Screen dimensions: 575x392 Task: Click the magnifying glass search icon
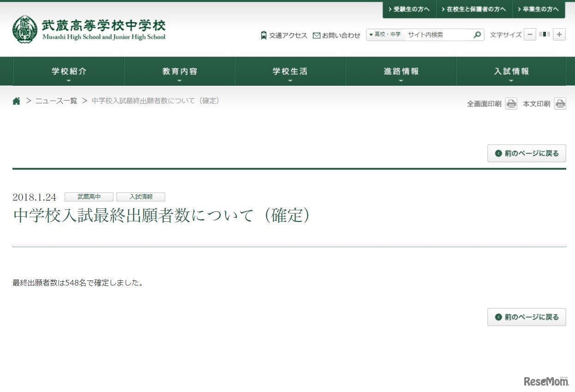477,34
